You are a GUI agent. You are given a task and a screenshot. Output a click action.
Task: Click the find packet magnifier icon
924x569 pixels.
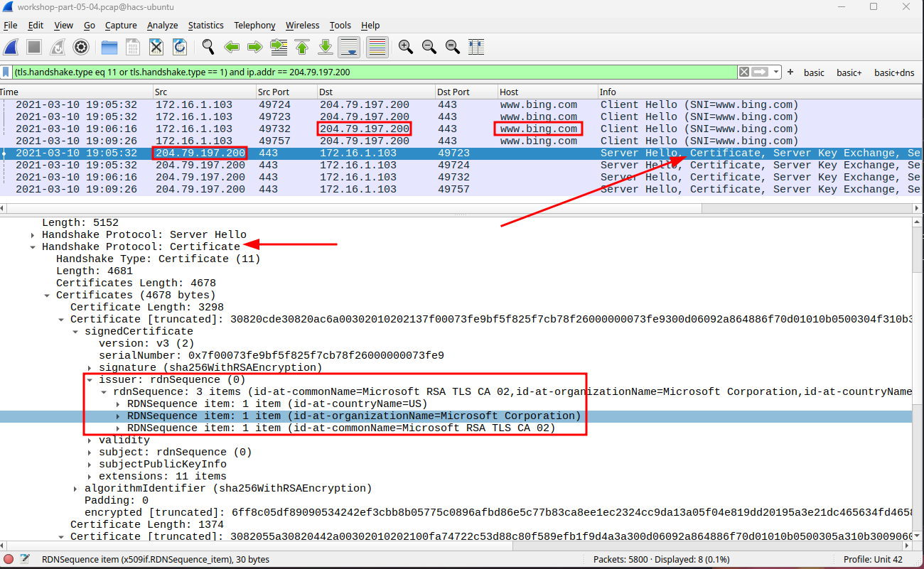tap(208, 48)
